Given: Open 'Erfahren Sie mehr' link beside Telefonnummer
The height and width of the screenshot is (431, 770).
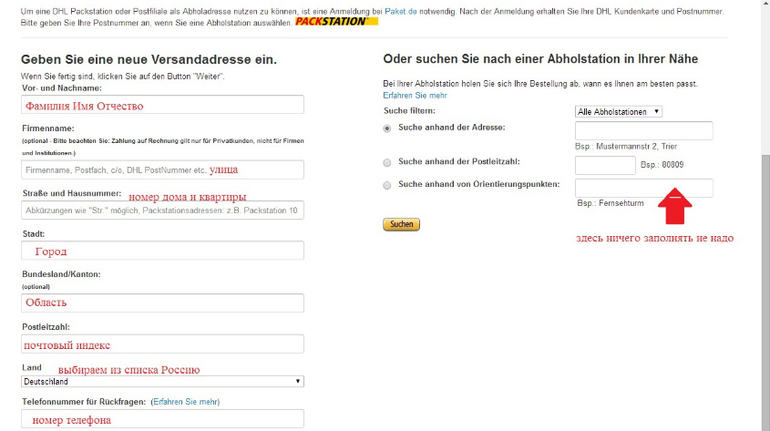Looking at the screenshot, I should pyautogui.click(x=185, y=402).
